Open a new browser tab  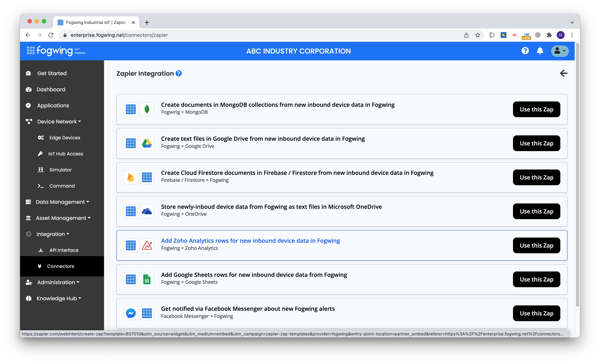click(147, 22)
